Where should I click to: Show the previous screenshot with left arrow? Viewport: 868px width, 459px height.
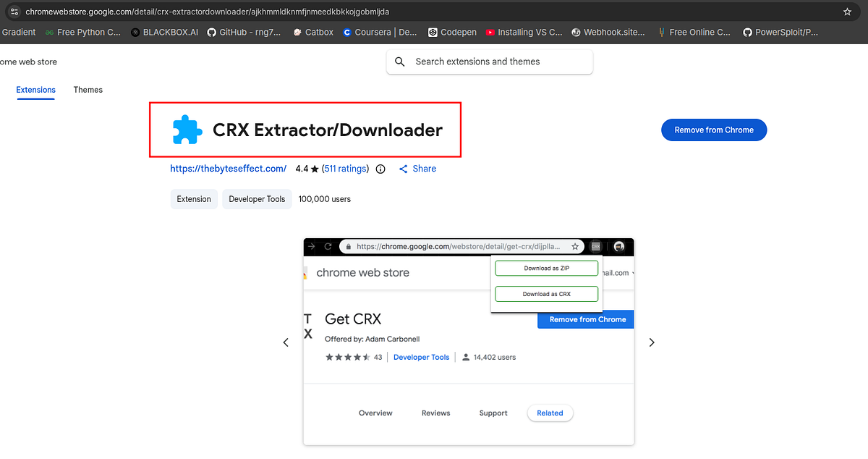[x=286, y=342]
